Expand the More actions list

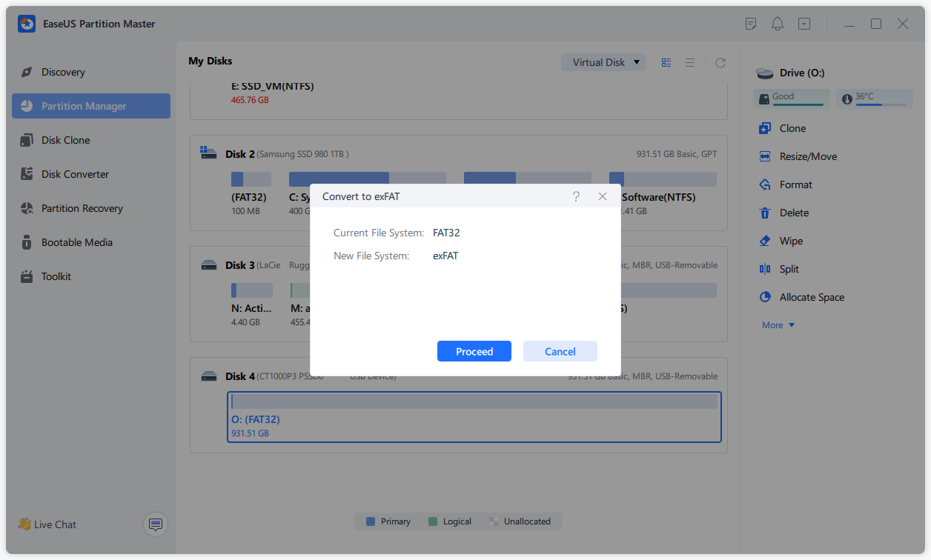778,325
